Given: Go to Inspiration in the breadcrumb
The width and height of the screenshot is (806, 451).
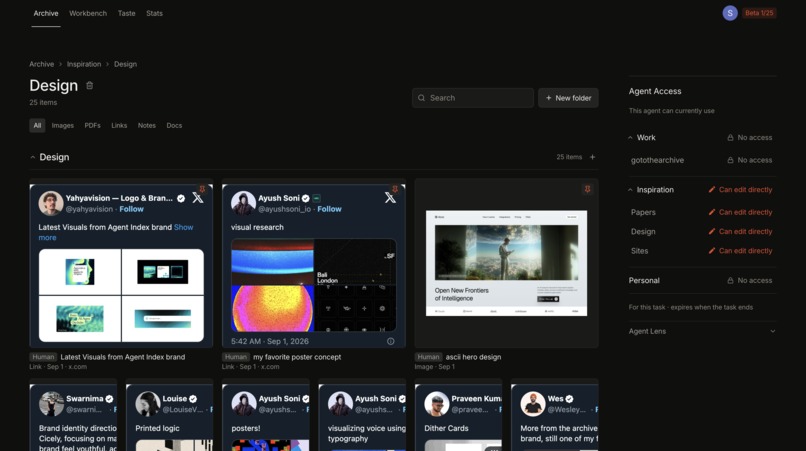Looking at the screenshot, I should tap(84, 64).
